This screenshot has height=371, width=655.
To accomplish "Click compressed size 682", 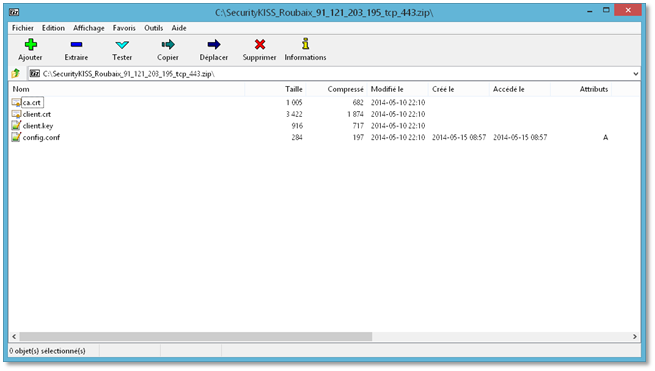I will tap(358, 102).
